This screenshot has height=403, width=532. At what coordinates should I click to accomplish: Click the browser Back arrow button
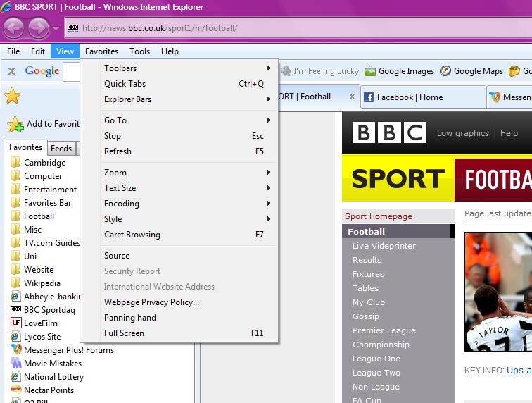15,28
